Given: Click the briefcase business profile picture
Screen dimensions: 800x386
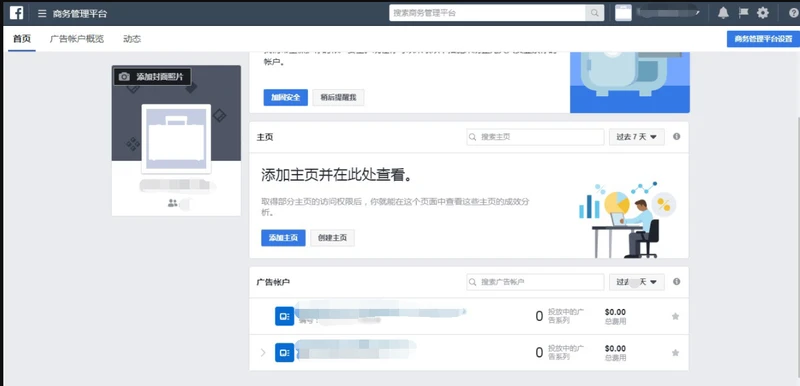Looking at the screenshot, I should pyautogui.click(x=176, y=139).
